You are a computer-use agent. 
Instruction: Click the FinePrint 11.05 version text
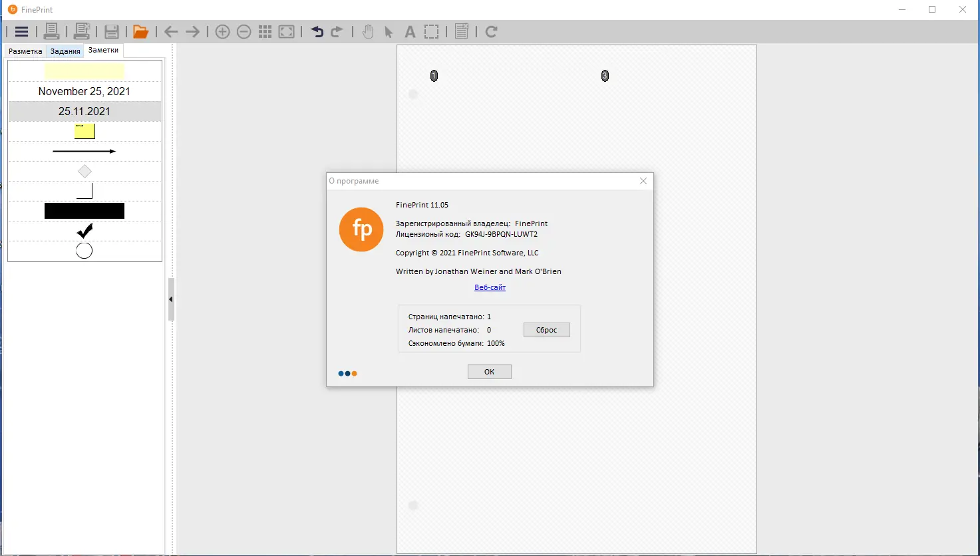pos(422,205)
